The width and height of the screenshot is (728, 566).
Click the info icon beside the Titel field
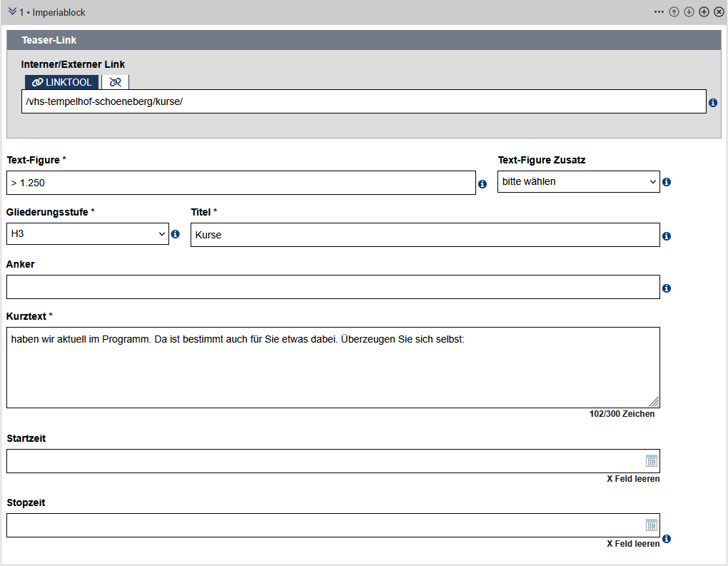[x=667, y=236]
